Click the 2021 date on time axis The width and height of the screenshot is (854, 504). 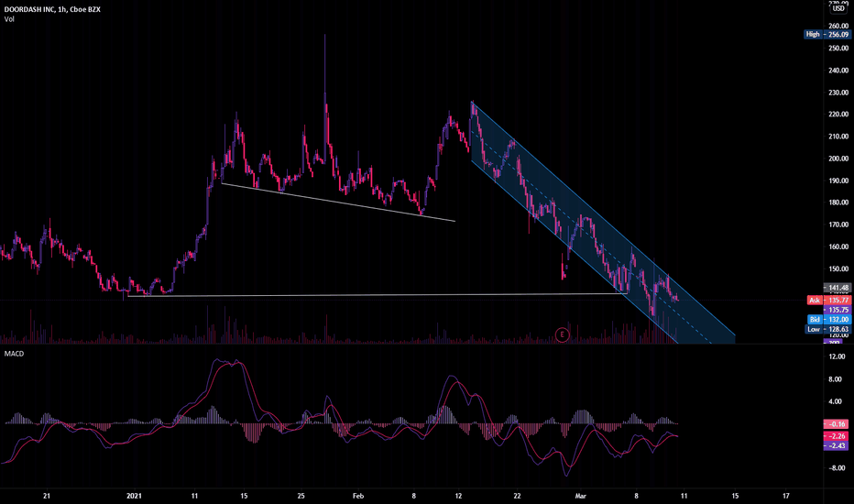point(134,496)
